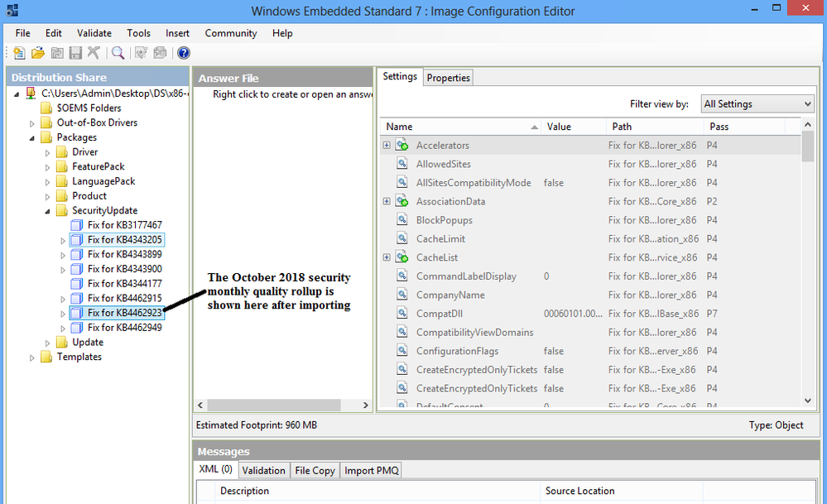Click the Save floppy disk icon
Screen dimensions: 827x504
pos(75,53)
